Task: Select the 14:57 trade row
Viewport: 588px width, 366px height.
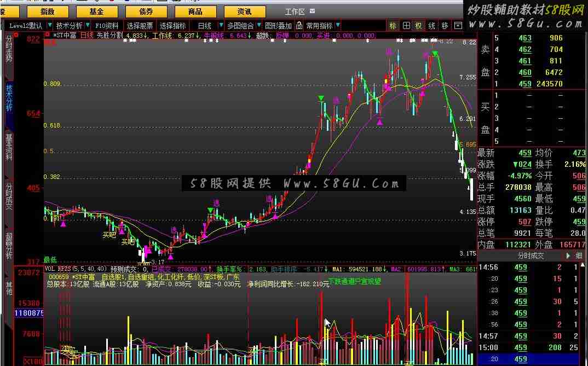Action: [x=529, y=336]
